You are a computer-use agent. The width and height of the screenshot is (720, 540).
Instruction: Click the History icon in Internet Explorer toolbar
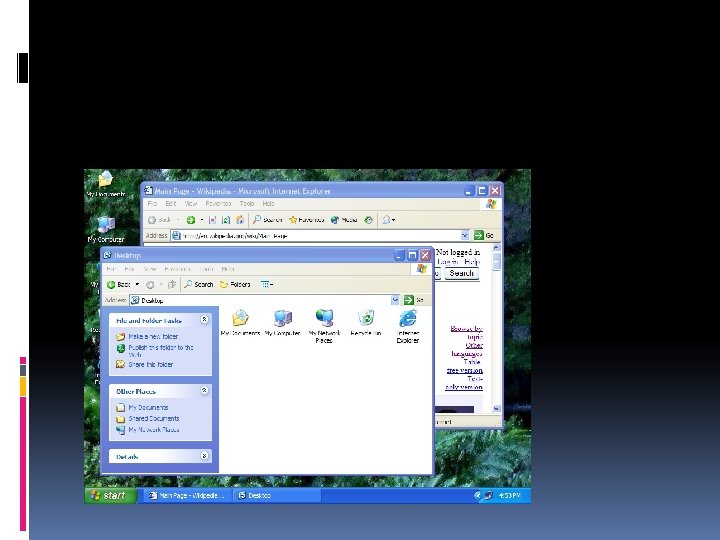(x=368, y=220)
